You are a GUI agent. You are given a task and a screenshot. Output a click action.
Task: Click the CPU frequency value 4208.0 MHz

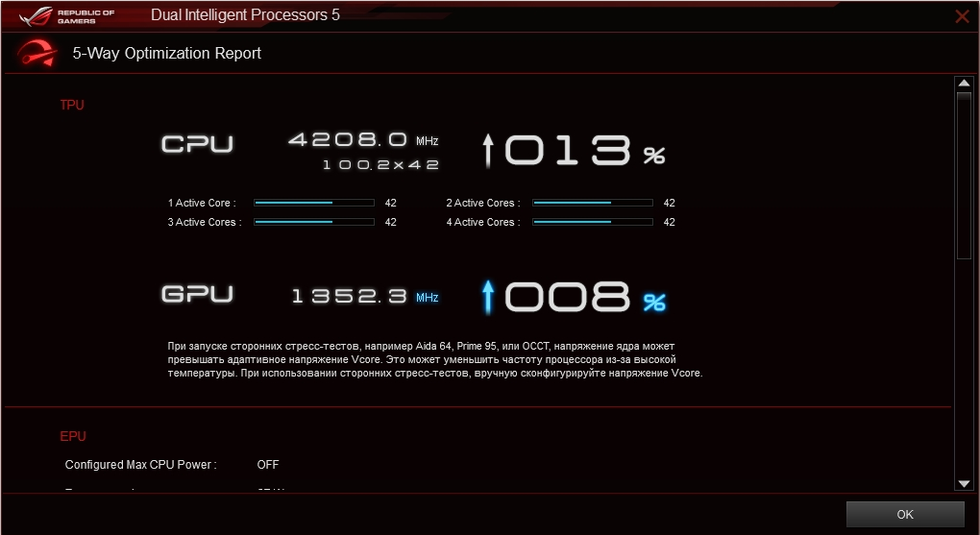coord(363,140)
